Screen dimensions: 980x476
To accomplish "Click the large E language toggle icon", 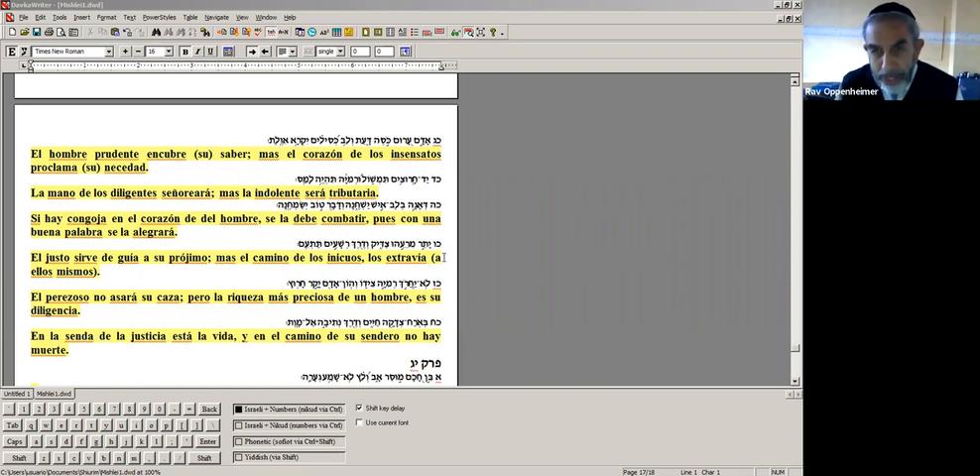I will coord(11,52).
